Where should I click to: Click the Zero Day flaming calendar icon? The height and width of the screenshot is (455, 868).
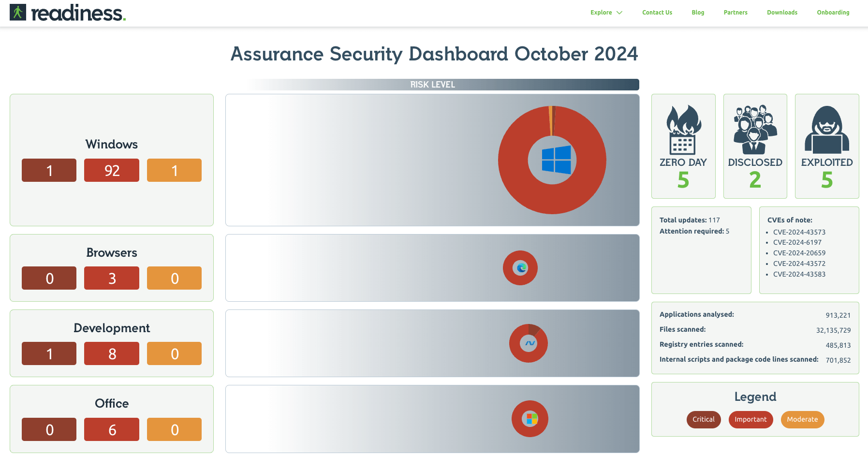[x=683, y=130]
